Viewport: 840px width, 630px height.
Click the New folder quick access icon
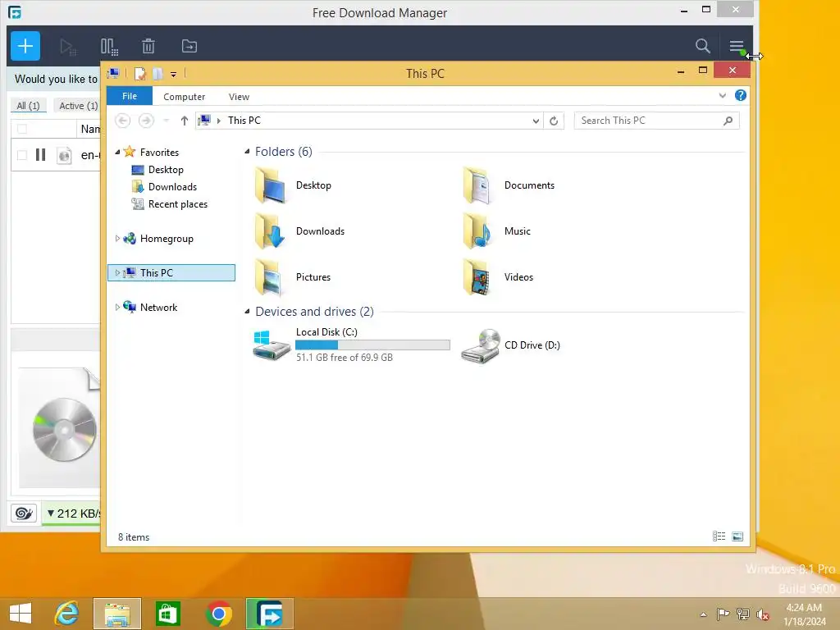pyautogui.click(x=157, y=73)
